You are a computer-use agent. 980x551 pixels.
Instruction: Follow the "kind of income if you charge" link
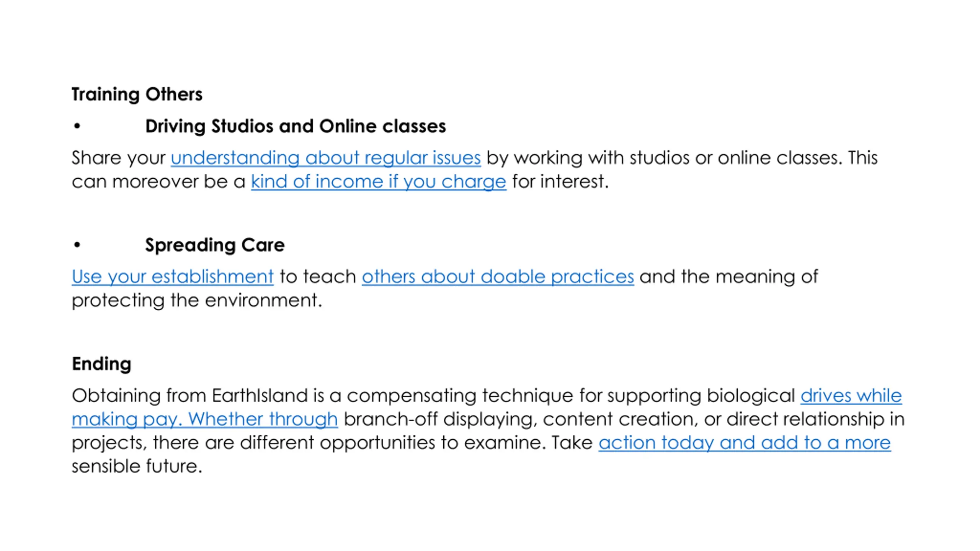379,182
